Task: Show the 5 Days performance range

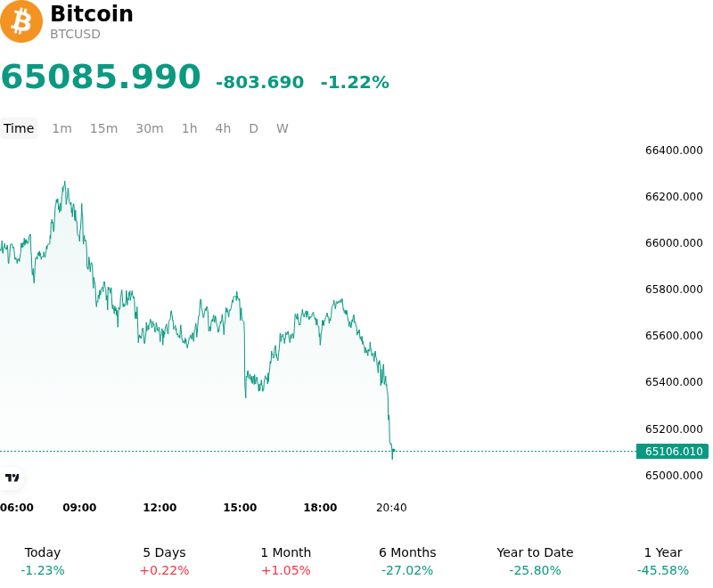Action: [164, 561]
